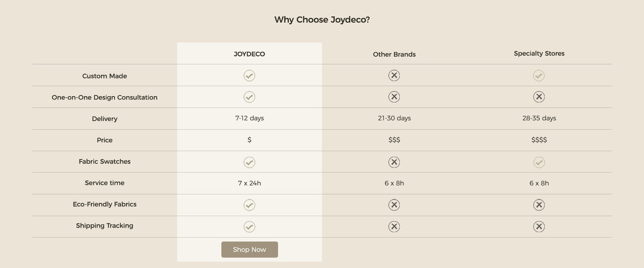The width and height of the screenshot is (644, 268).
Task: Click Other Brands' Shipping Tracking X icon
Action: (x=394, y=227)
